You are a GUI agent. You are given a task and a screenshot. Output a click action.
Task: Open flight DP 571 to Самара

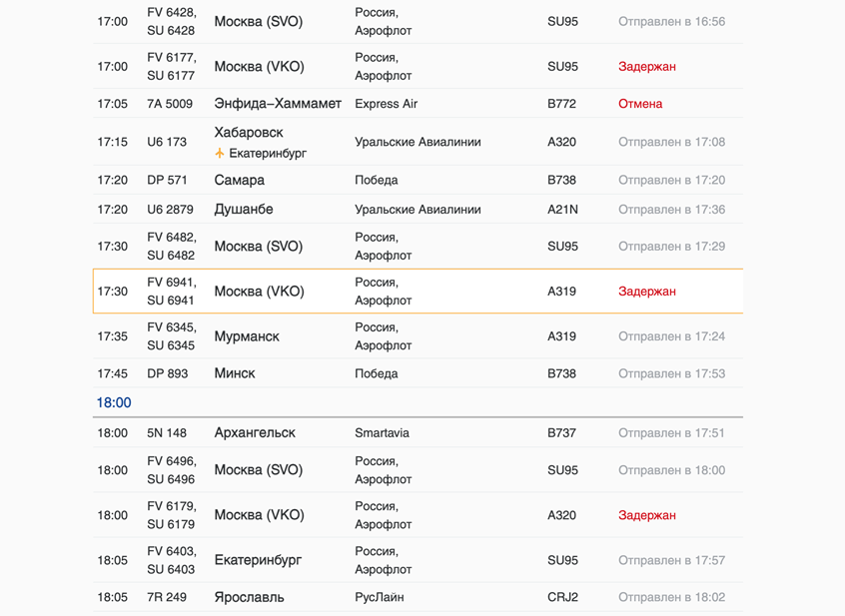tap(418, 180)
